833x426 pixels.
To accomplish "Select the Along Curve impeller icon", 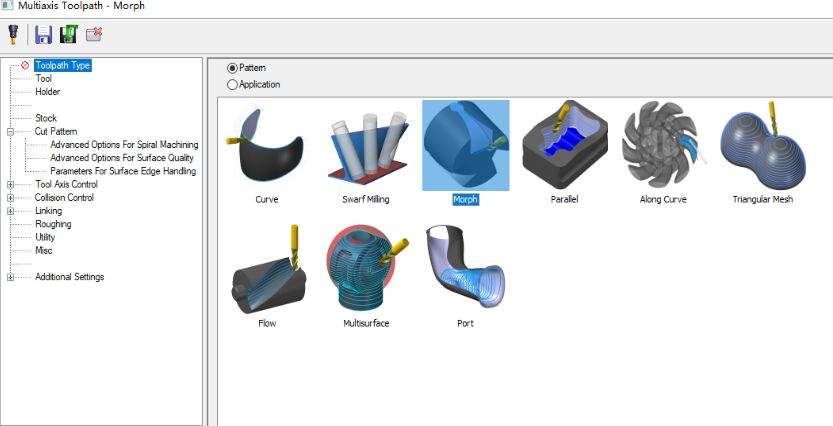I will 663,144.
